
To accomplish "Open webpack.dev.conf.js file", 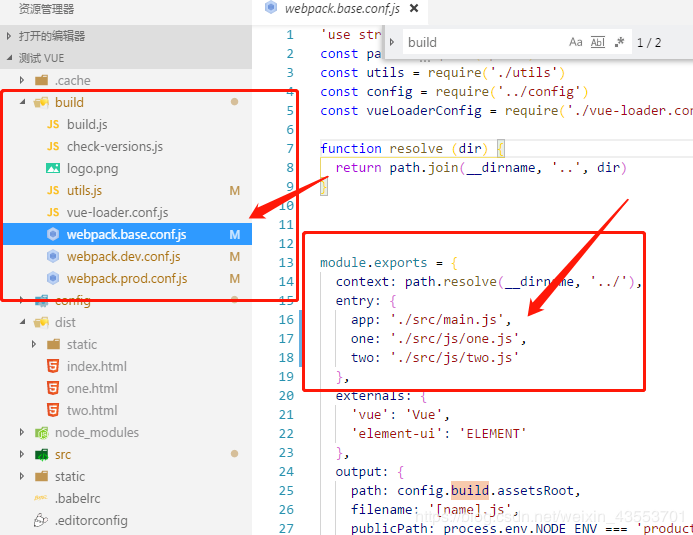I will point(124,257).
